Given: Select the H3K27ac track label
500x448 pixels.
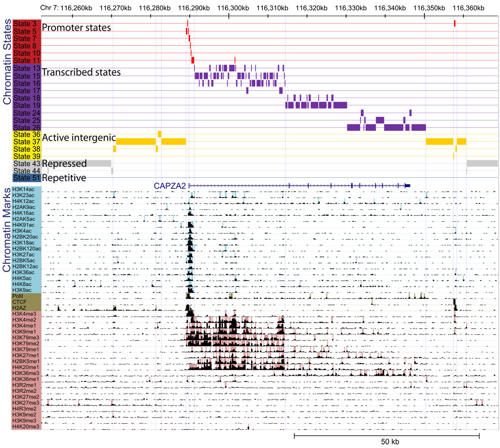Looking at the screenshot, I should (24, 254).
